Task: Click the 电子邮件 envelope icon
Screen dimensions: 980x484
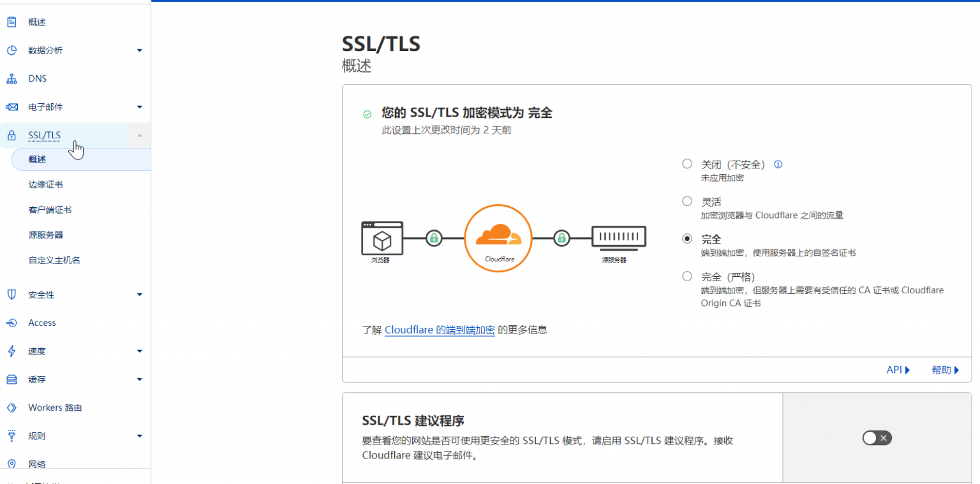Action: click(x=11, y=107)
